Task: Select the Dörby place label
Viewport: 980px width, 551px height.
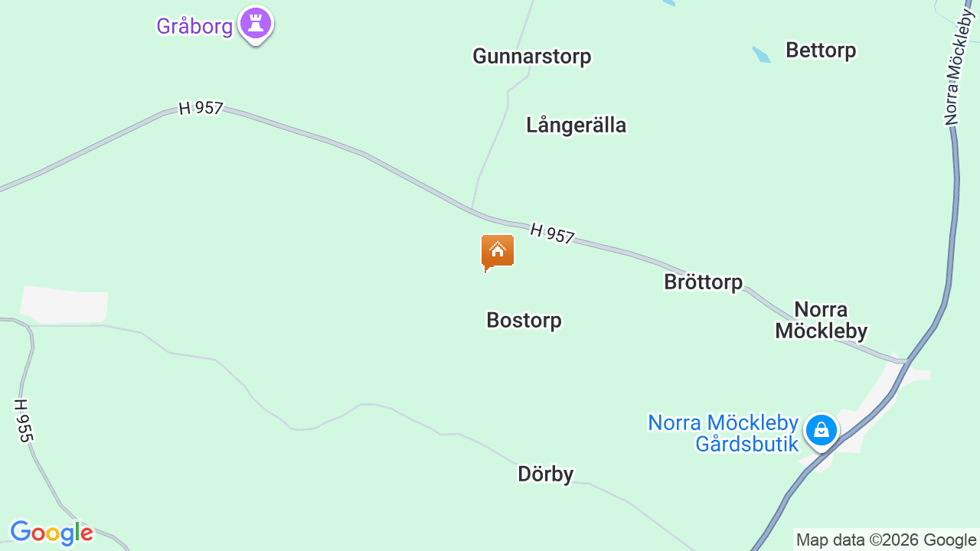Action: tap(545, 474)
